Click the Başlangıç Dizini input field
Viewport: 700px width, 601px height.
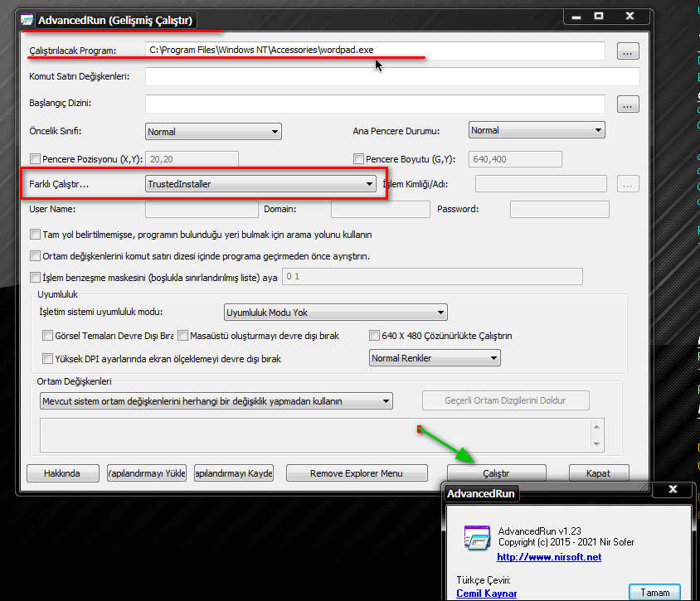pos(375,104)
